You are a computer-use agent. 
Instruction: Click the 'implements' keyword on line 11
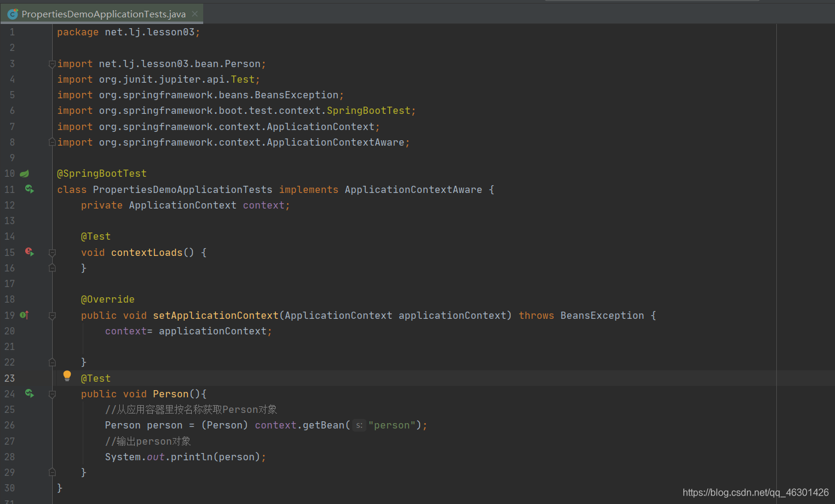pyautogui.click(x=309, y=189)
